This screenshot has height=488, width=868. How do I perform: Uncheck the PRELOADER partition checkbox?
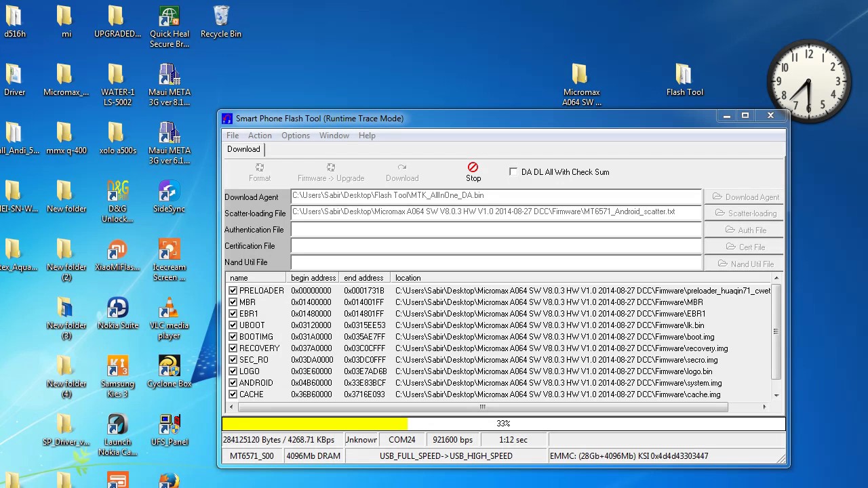[x=233, y=291]
